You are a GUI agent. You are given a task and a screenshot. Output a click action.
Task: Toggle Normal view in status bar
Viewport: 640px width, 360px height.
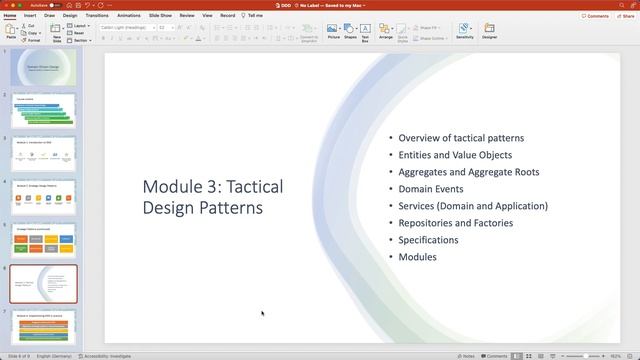tap(517, 356)
